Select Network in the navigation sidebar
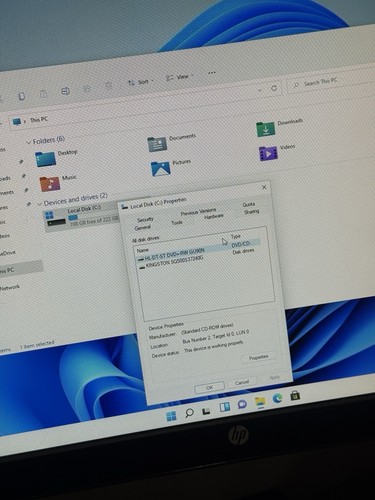Screen dimensions: 375x500 [x=10, y=287]
